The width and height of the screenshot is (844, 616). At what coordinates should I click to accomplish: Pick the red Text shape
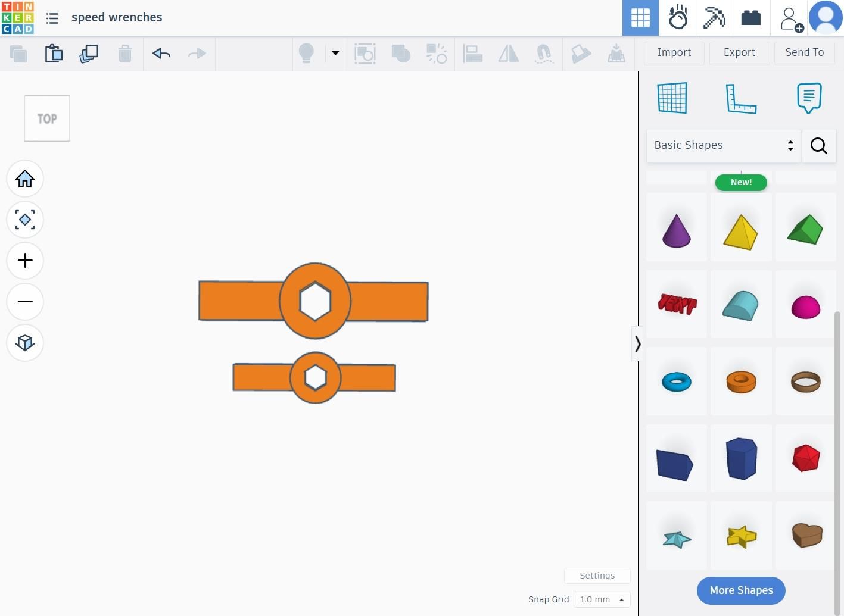pyautogui.click(x=677, y=304)
